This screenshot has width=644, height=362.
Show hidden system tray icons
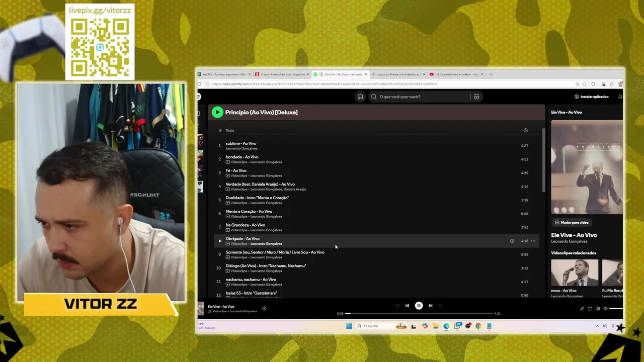(x=597, y=326)
